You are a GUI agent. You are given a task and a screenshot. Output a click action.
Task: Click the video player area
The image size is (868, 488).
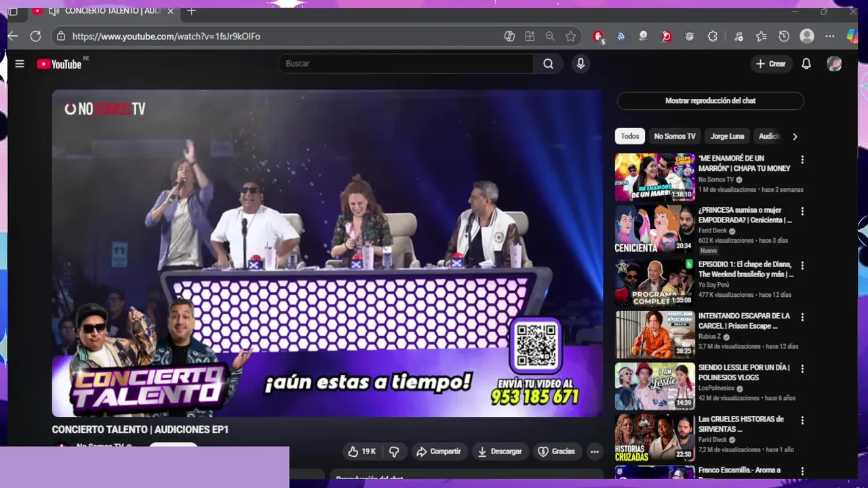point(328,253)
